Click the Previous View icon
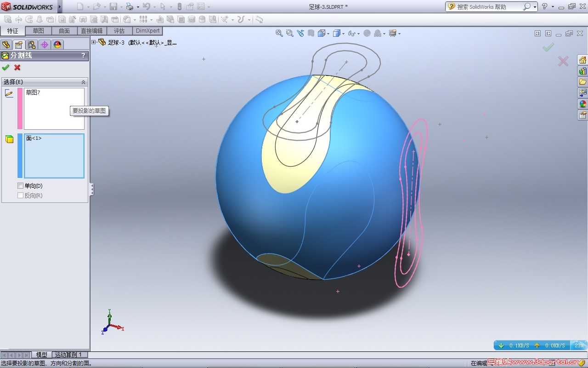Image resolution: width=588 pixels, height=368 pixels. point(300,33)
